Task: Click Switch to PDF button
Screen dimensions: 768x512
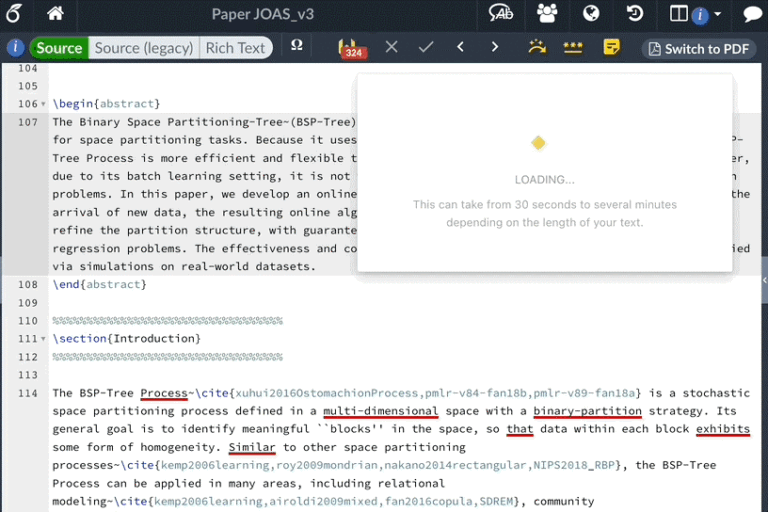Action: pos(699,49)
